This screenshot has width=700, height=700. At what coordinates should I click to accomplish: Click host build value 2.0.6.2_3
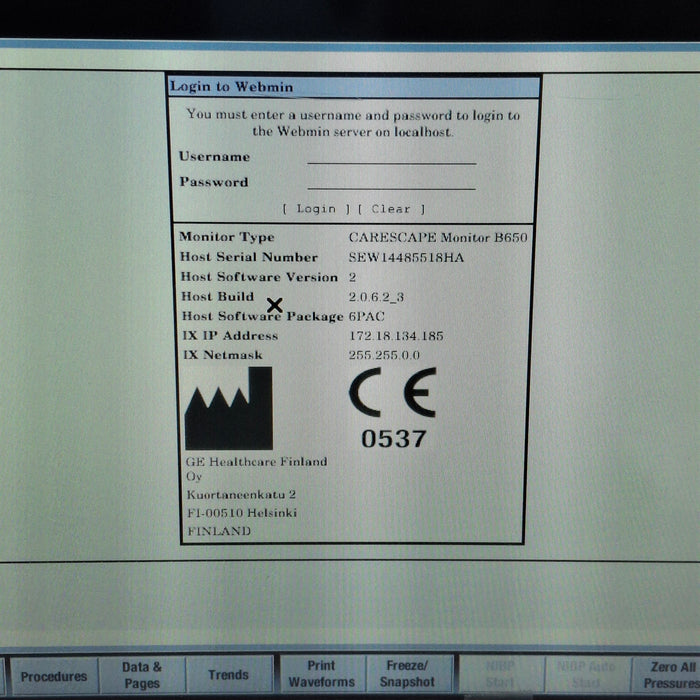pyautogui.click(x=376, y=297)
